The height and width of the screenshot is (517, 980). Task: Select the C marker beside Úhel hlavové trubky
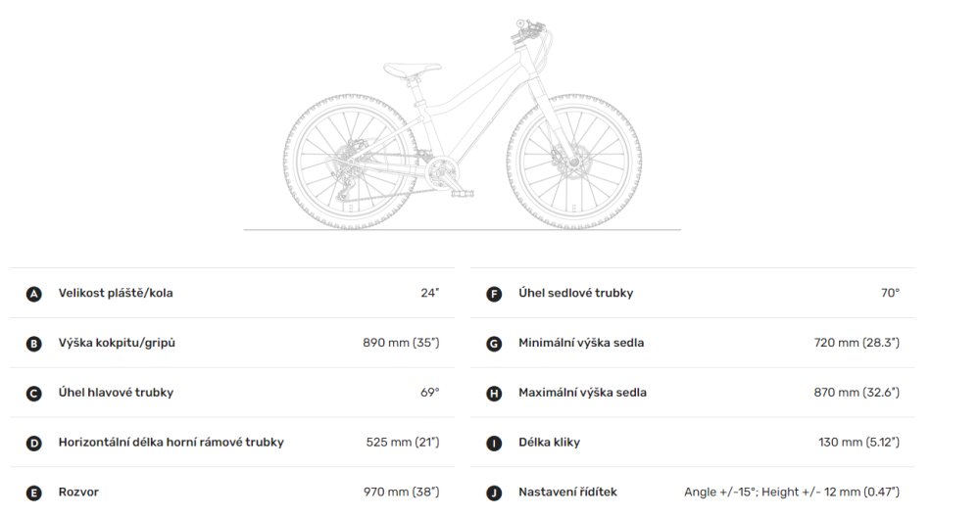pos(33,394)
